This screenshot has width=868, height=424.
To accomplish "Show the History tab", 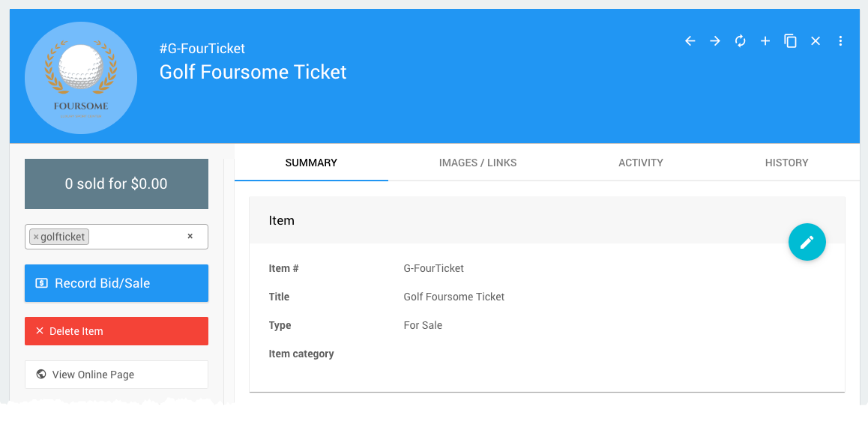I will (786, 163).
